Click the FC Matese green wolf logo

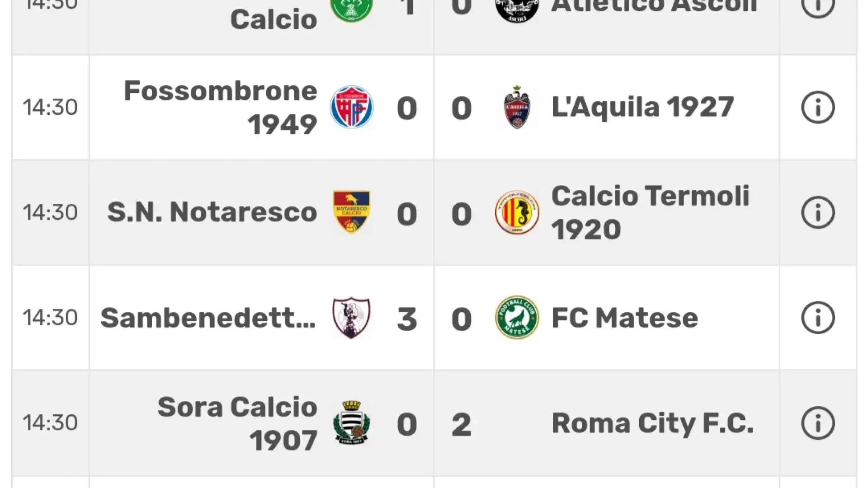(x=517, y=317)
